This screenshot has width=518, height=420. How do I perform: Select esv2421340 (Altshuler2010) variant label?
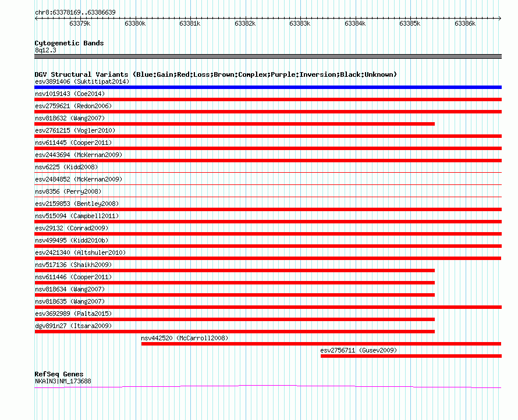coord(80,252)
